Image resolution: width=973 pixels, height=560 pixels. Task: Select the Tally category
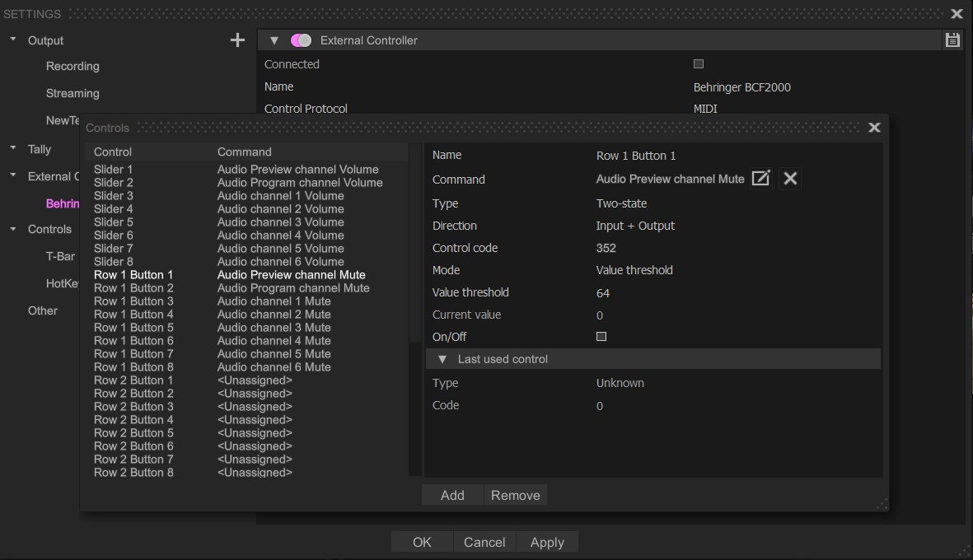tap(39, 149)
